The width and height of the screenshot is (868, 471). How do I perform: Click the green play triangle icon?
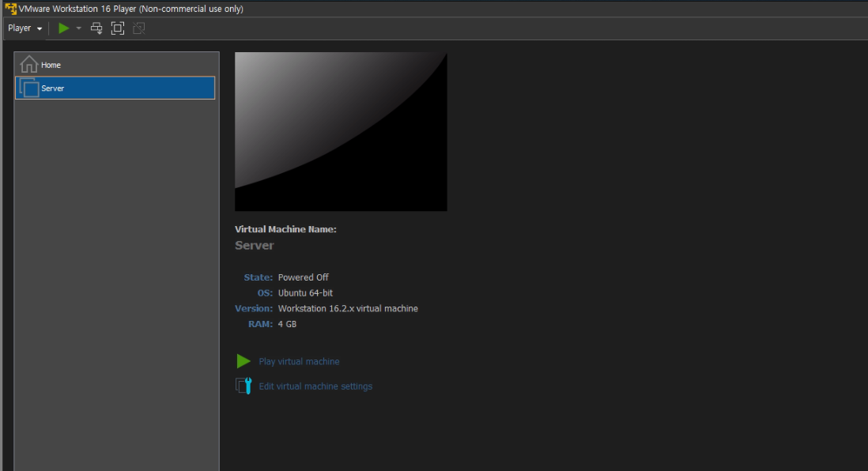tap(243, 361)
